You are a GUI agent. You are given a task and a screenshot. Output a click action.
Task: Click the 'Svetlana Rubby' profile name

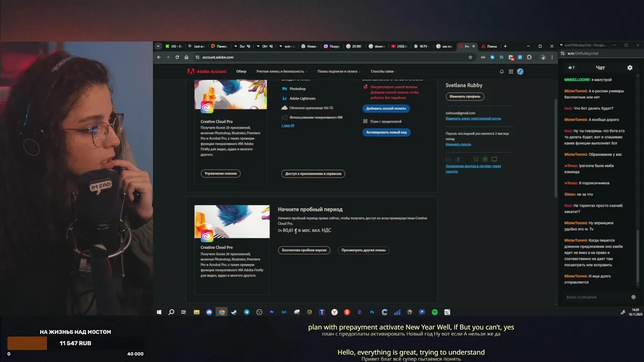[464, 85]
